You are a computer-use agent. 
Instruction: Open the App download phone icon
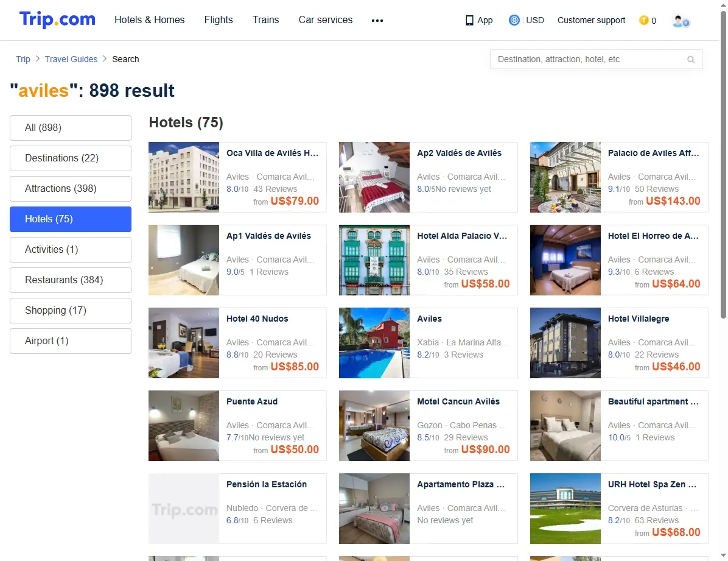pos(469,21)
